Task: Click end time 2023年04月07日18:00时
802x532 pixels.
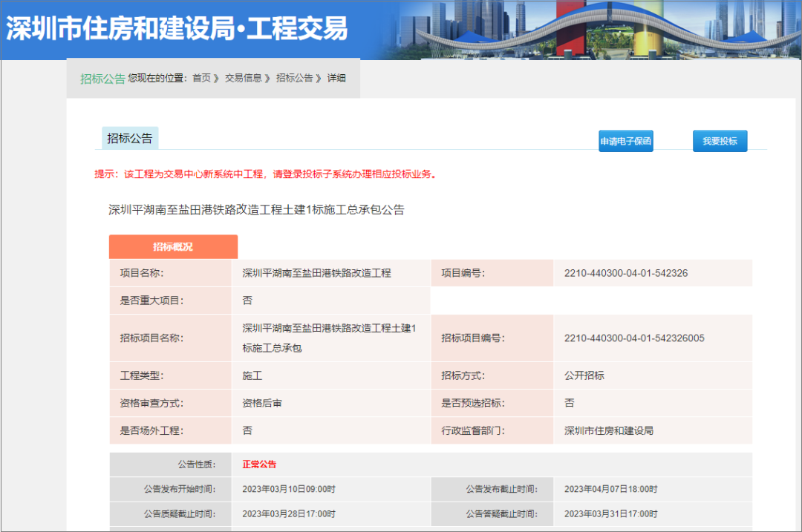Action: (610, 489)
